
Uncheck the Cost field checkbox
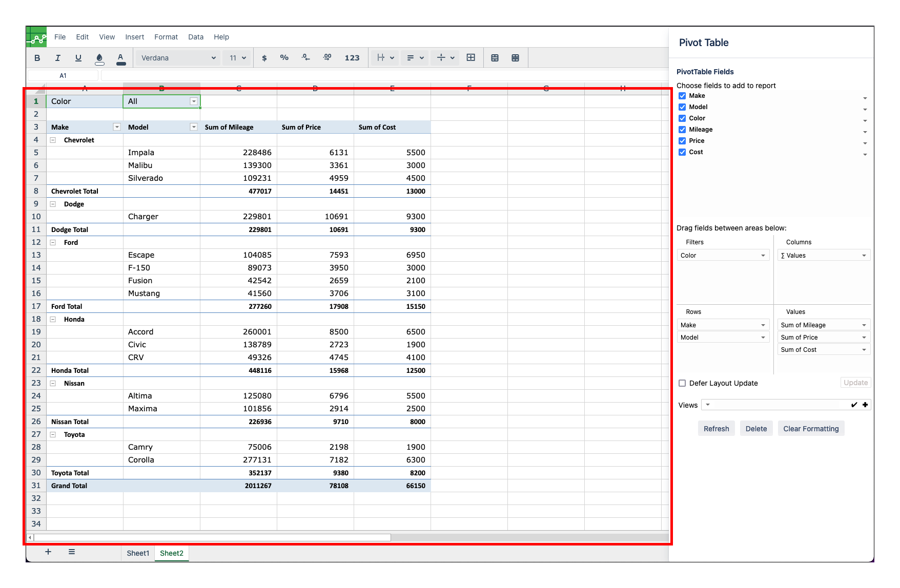point(682,152)
